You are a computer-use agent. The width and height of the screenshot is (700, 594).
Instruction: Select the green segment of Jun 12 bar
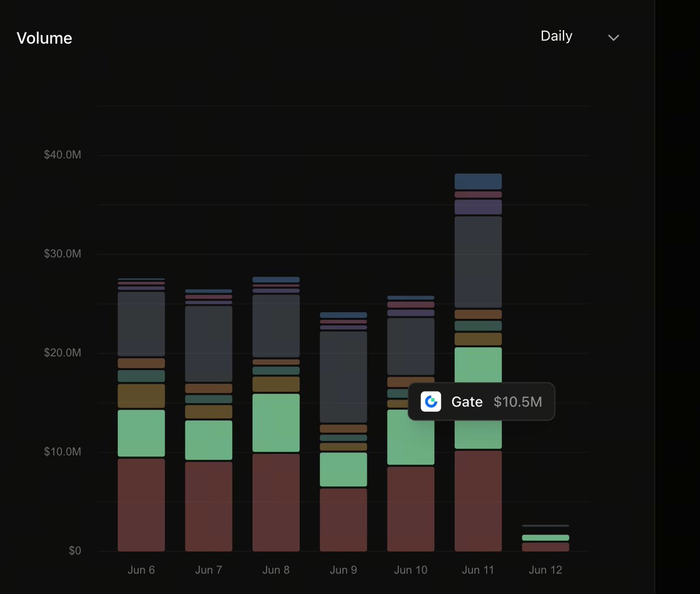(x=545, y=537)
